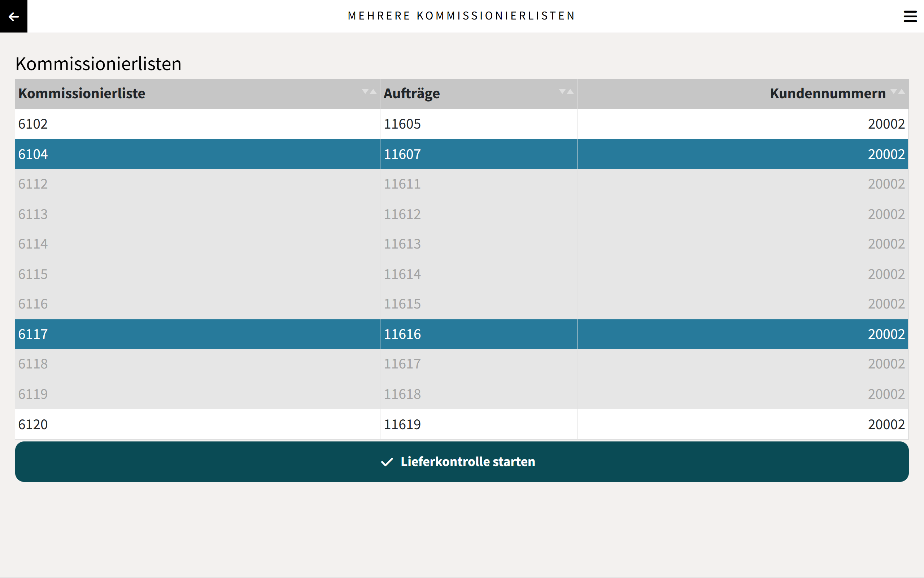Select picking list 6120

(x=462, y=424)
